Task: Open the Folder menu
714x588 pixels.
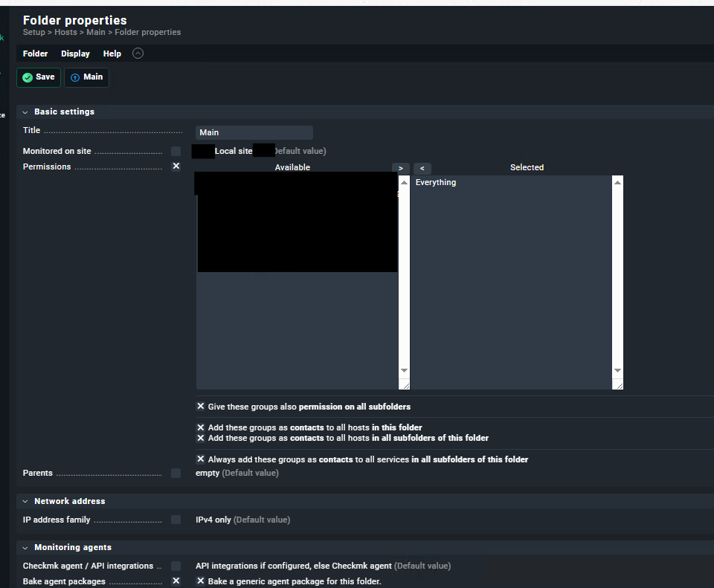Action: (x=35, y=54)
